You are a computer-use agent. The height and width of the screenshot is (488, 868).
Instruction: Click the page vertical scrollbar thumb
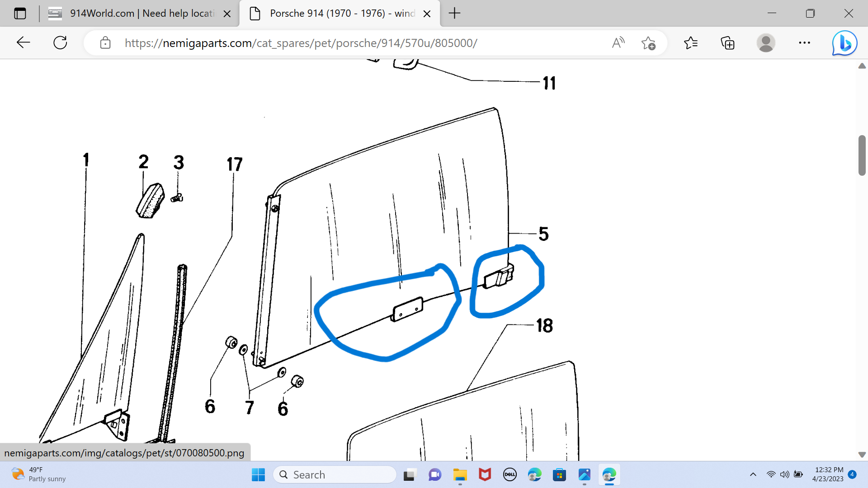(x=862, y=155)
